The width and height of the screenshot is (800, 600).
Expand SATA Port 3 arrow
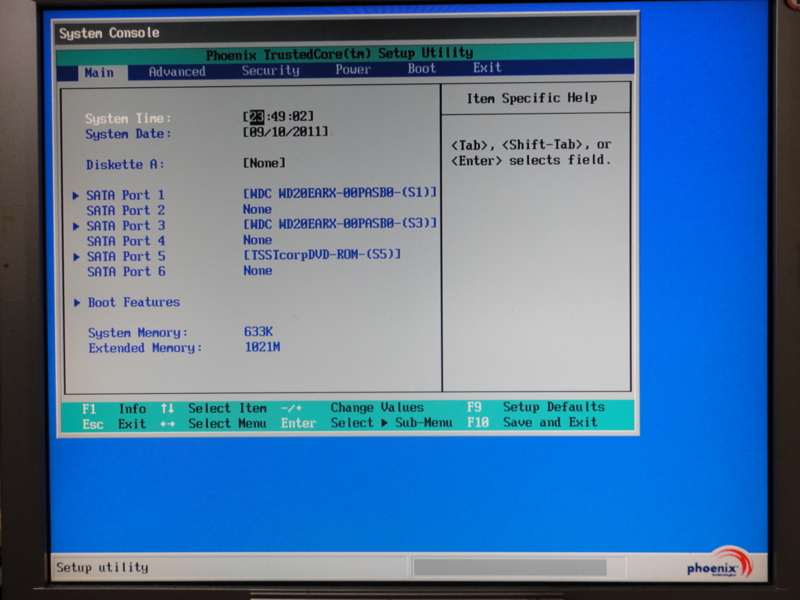[76, 226]
